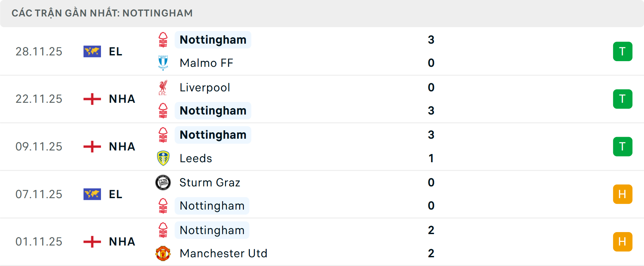The image size is (644, 266).
Task: Open the Liverpool team link
Action: click(x=205, y=87)
